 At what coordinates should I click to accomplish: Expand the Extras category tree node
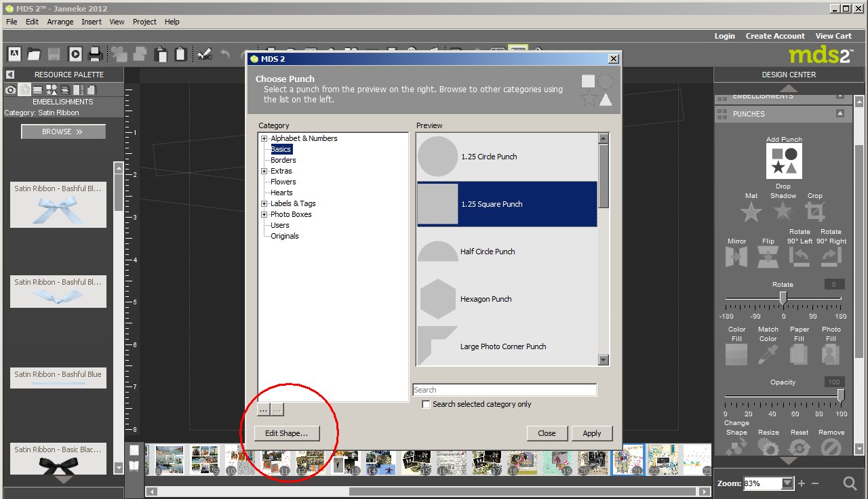[264, 171]
